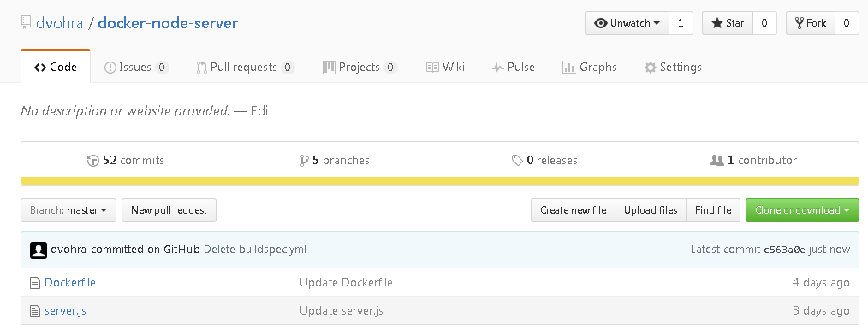
Task: View the 1 contributor page
Action: point(753,161)
